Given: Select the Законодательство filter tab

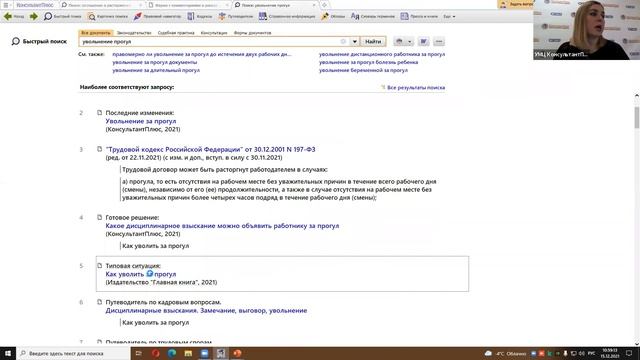Looking at the screenshot, I should 134,33.
